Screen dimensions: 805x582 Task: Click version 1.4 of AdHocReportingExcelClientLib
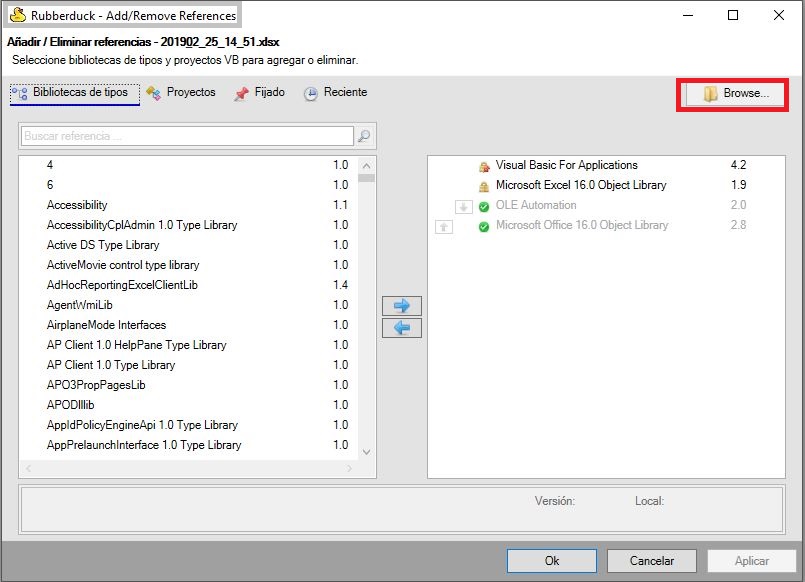click(340, 285)
